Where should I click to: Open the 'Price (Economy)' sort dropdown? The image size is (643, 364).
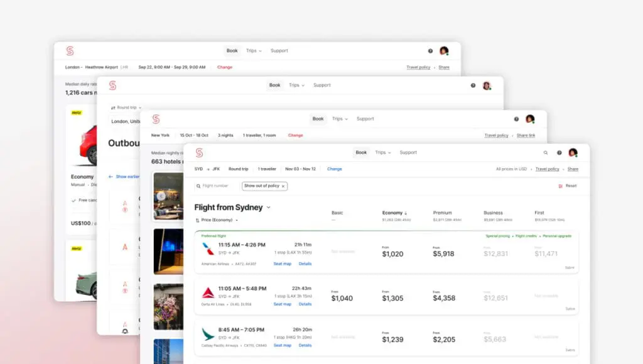pyautogui.click(x=218, y=220)
